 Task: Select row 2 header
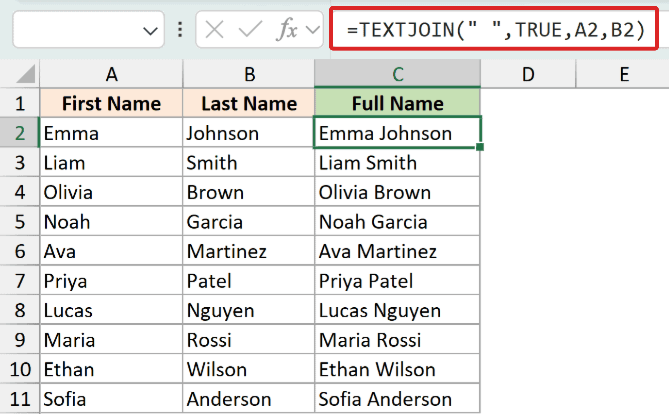coord(20,133)
